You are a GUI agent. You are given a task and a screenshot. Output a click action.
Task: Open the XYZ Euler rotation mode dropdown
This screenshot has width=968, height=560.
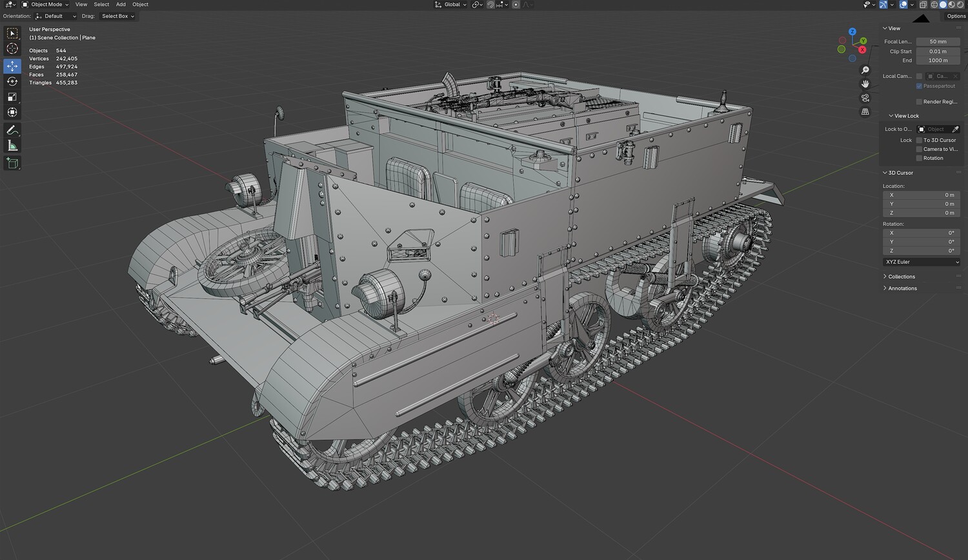point(921,262)
